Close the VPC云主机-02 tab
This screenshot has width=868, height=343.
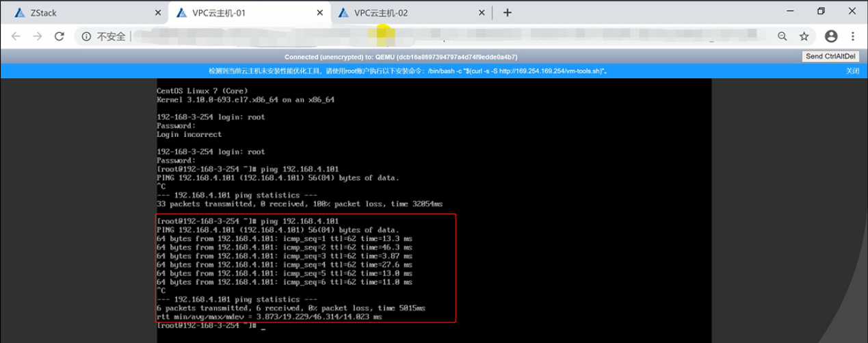point(482,12)
